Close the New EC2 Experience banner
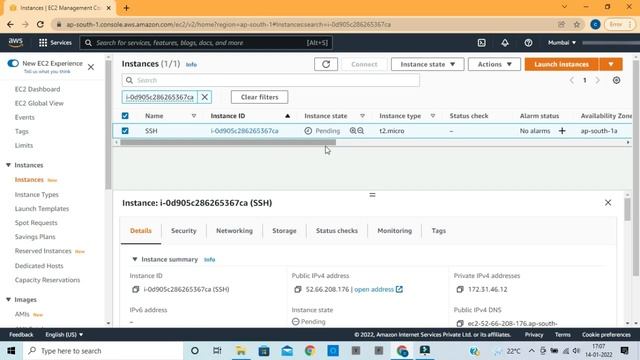The width and height of the screenshot is (640, 360). (x=91, y=67)
